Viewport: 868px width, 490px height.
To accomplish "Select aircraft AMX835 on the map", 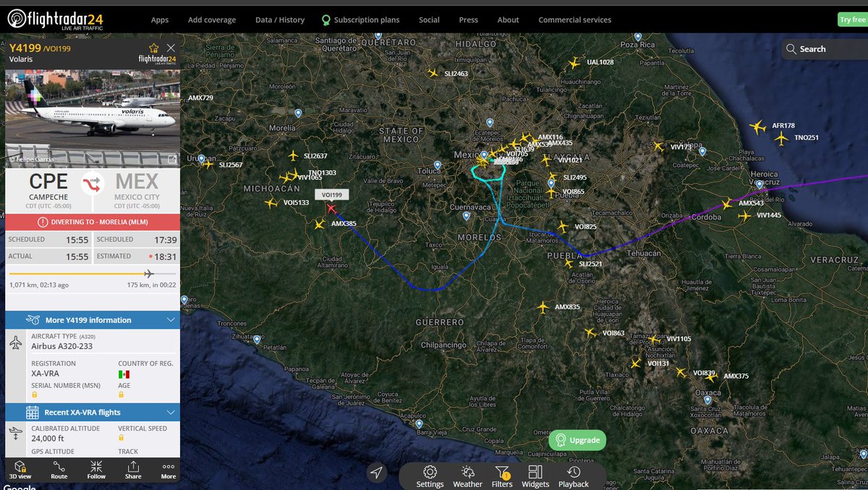I will click(x=543, y=308).
